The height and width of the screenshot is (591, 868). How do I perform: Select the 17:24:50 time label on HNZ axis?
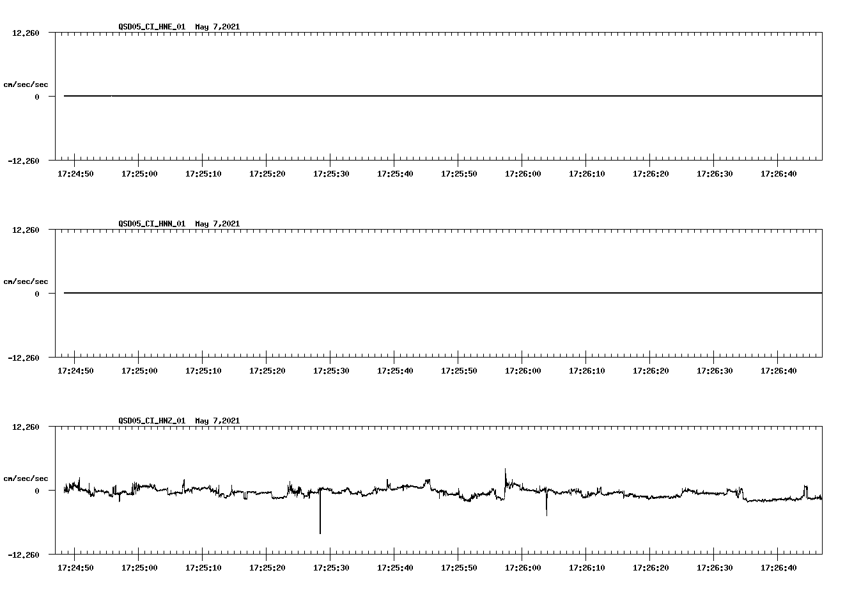coord(75,567)
